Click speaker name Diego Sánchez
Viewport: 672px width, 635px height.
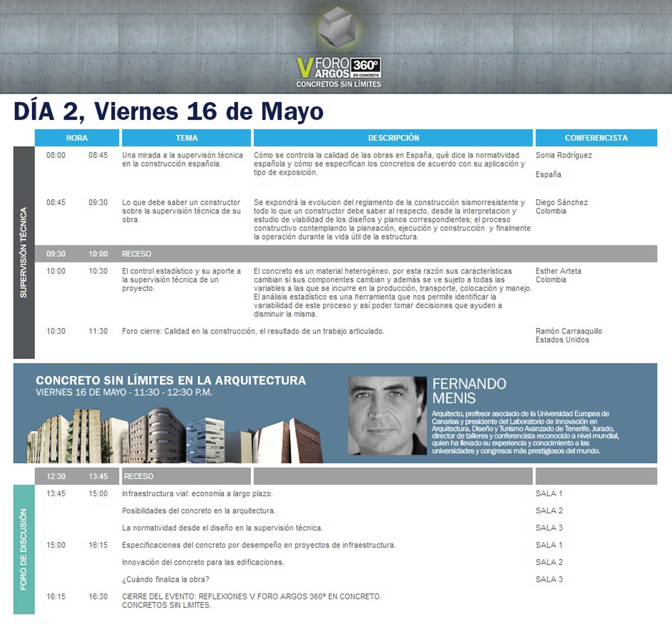point(561,202)
